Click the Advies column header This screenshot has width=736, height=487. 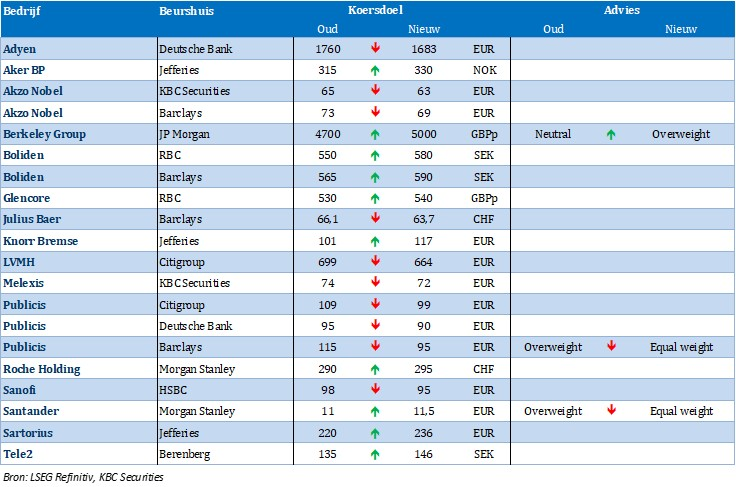click(x=622, y=10)
